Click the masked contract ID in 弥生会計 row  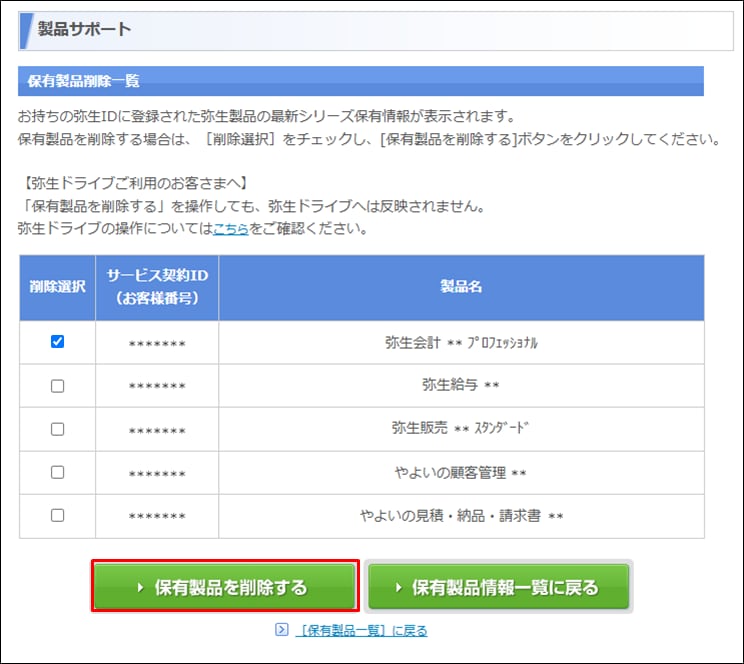[x=157, y=344]
